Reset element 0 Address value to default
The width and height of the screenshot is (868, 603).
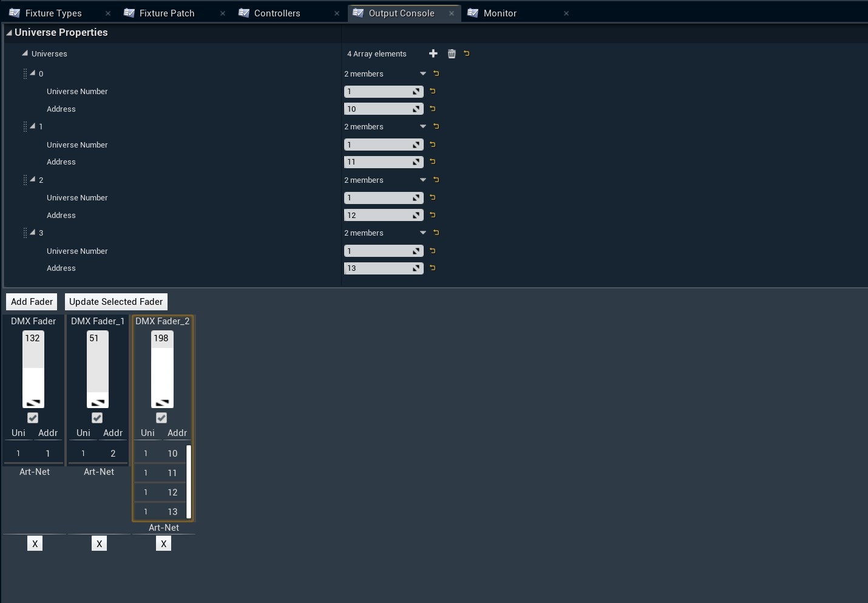[433, 109]
